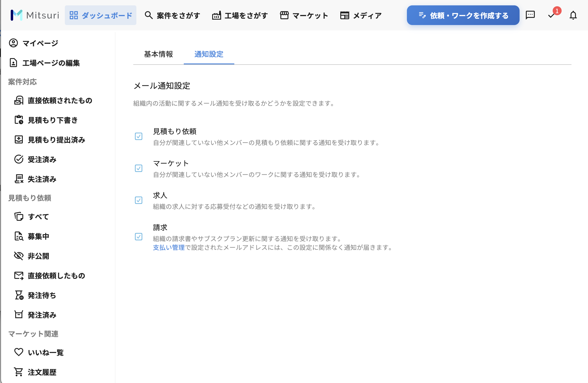
Task: Toggle the 請求 notification checkbox
Action: [139, 237]
